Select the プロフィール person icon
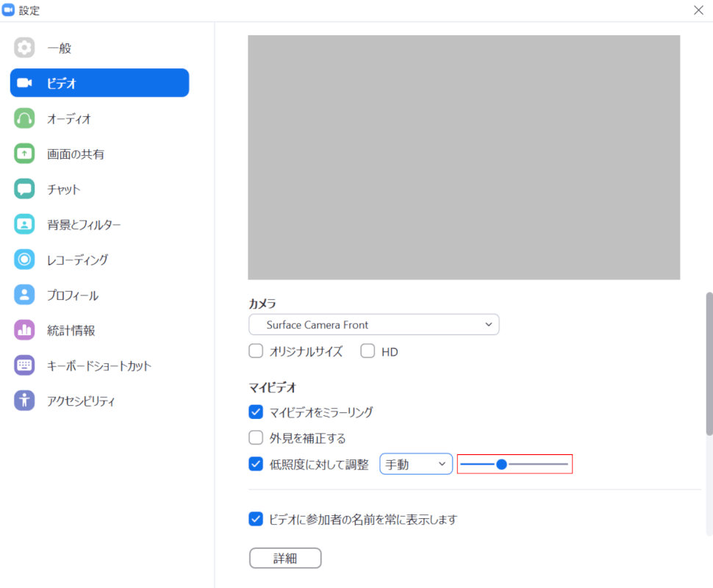 click(x=24, y=295)
